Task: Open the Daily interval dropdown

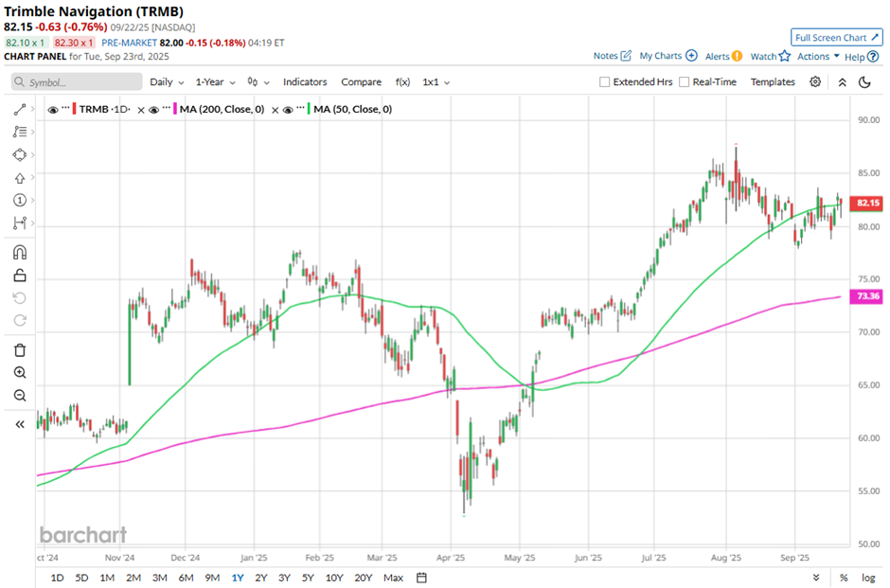Action: [x=167, y=82]
